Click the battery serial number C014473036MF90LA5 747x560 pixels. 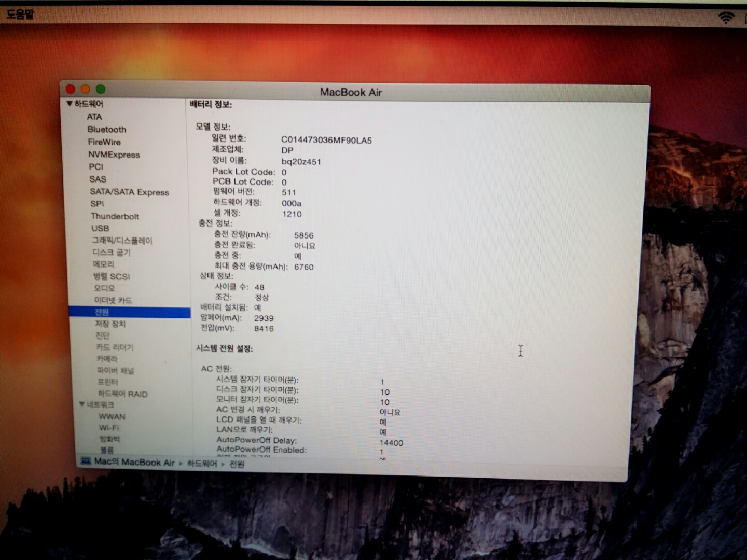[x=326, y=140]
